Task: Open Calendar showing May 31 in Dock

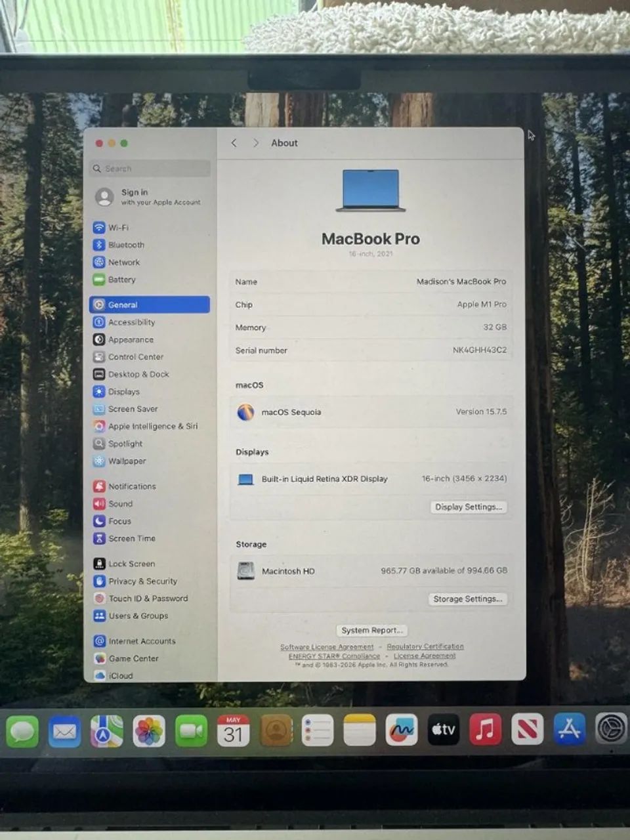Action: (233, 730)
